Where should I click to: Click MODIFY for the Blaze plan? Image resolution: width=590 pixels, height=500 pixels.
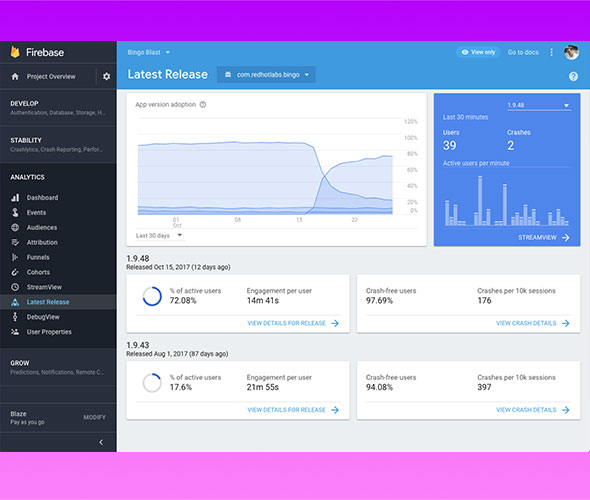point(94,417)
